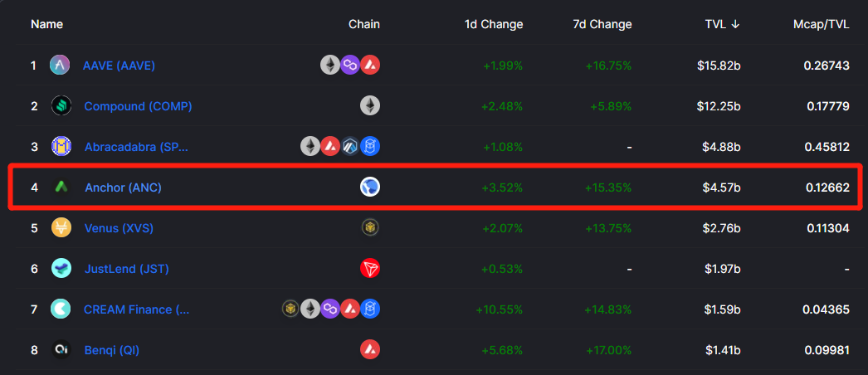Sort table by TVL column arrow
This screenshot has height=375, width=868.
[735, 24]
